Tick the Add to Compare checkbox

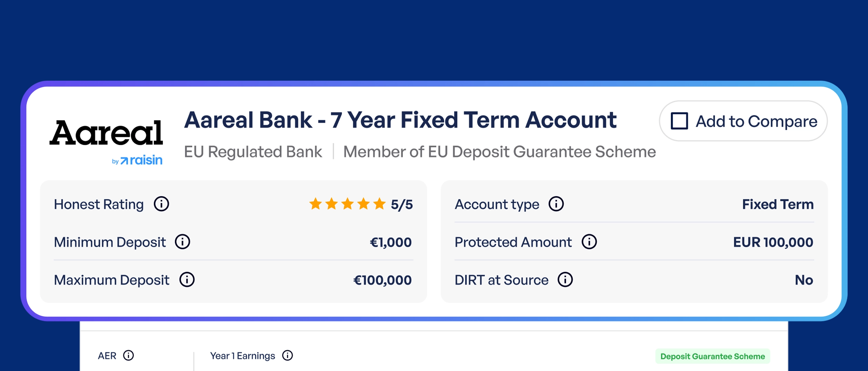tap(679, 121)
